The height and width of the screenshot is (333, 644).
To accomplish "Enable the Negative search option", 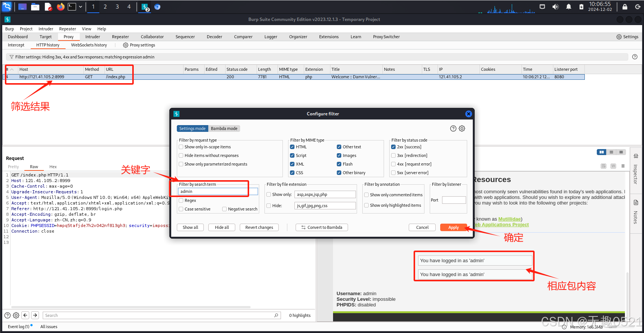I will (x=225, y=209).
